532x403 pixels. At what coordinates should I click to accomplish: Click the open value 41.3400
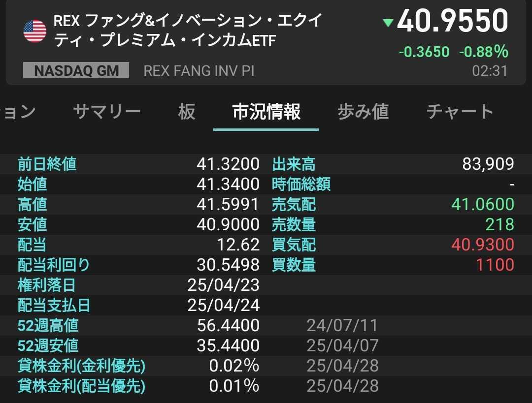pyautogui.click(x=228, y=184)
